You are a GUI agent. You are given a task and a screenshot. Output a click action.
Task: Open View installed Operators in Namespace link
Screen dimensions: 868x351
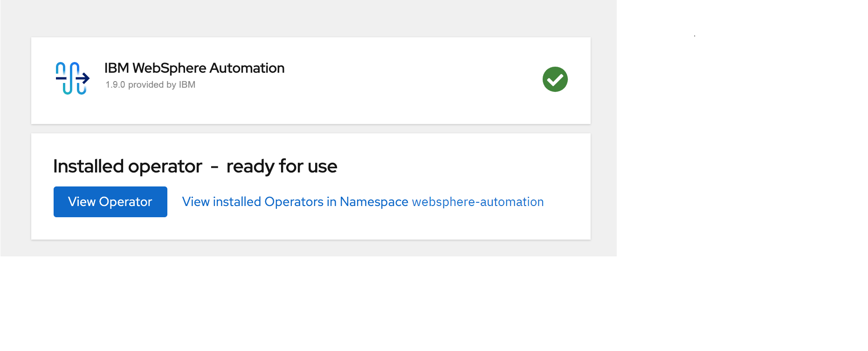tap(363, 202)
